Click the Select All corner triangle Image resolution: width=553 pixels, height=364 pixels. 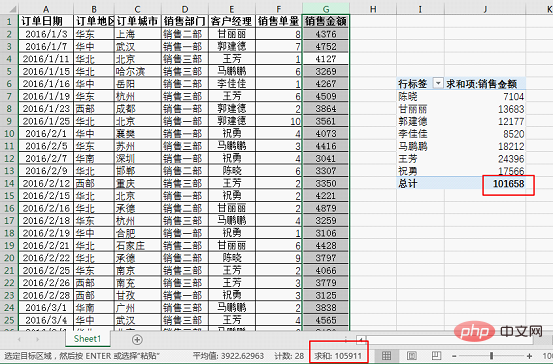[x=12, y=9]
